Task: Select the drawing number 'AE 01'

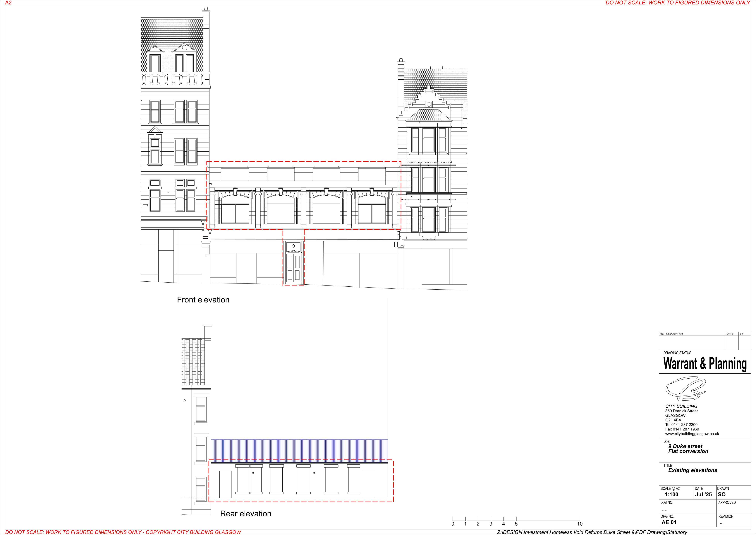Action: click(669, 522)
